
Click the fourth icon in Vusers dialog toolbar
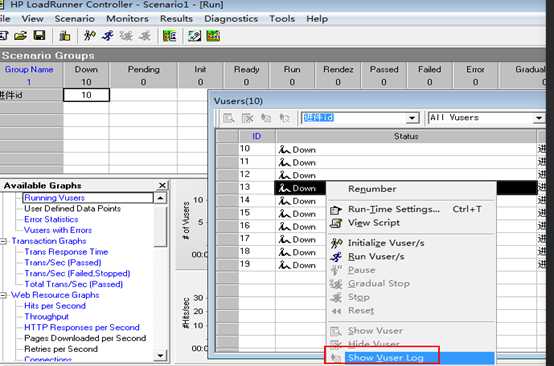click(x=285, y=118)
